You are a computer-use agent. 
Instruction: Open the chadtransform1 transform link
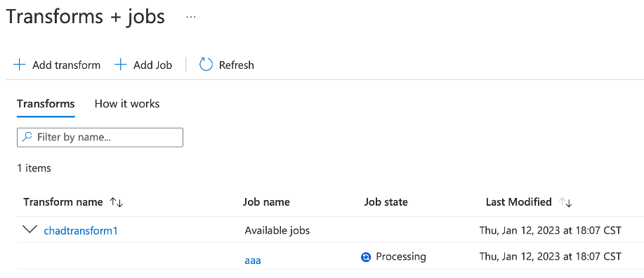[81, 231]
